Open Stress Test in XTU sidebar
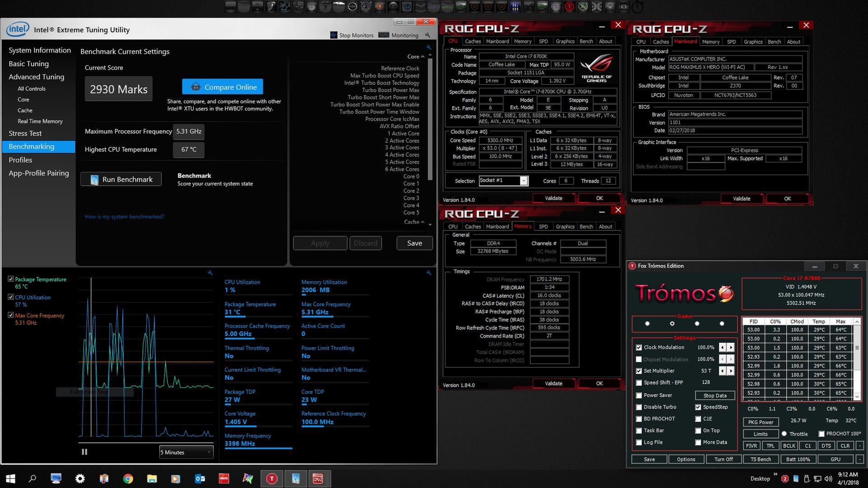This screenshot has height=488, width=868. 25,133
